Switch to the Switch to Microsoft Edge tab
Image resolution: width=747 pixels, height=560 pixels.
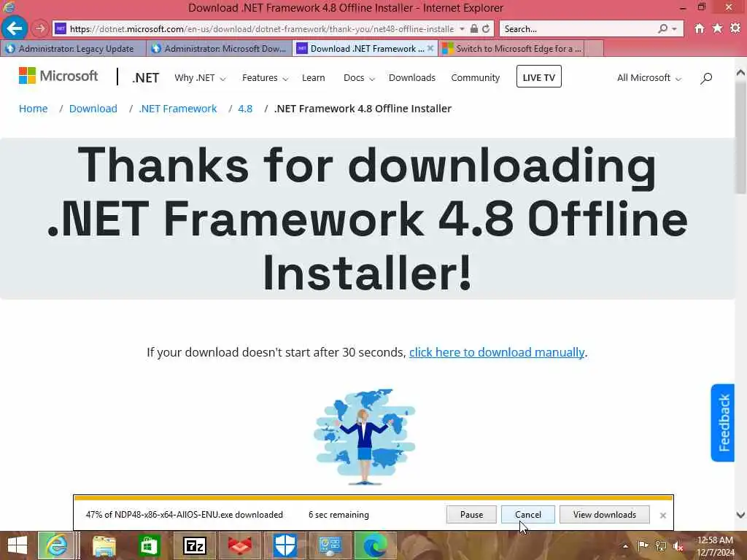click(511, 49)
